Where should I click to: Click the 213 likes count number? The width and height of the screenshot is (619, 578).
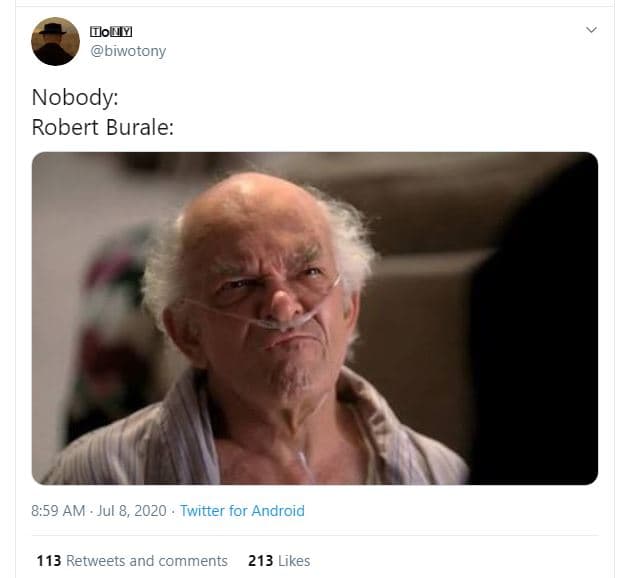coord(261,561)
